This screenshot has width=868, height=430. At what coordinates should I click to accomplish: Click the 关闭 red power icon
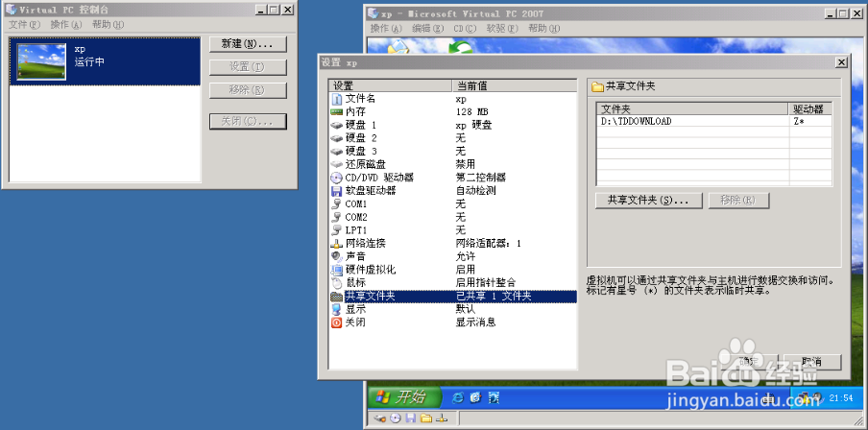click(337, 322)
